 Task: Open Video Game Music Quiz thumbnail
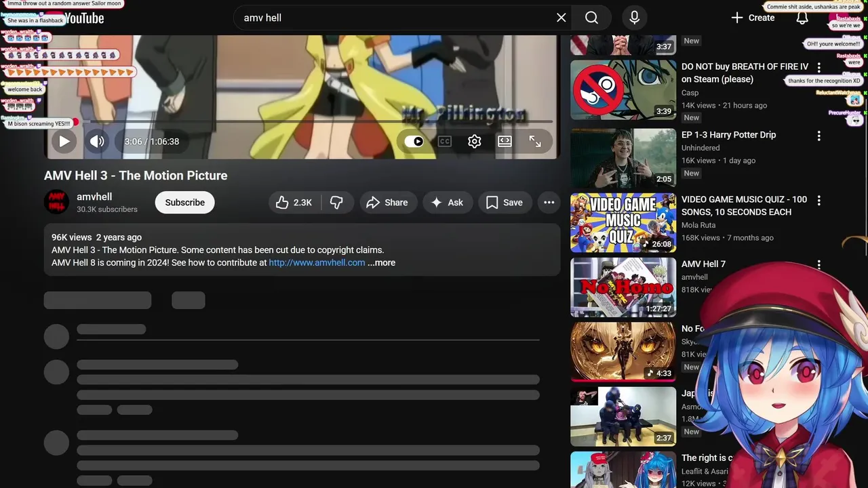(623, 222)
